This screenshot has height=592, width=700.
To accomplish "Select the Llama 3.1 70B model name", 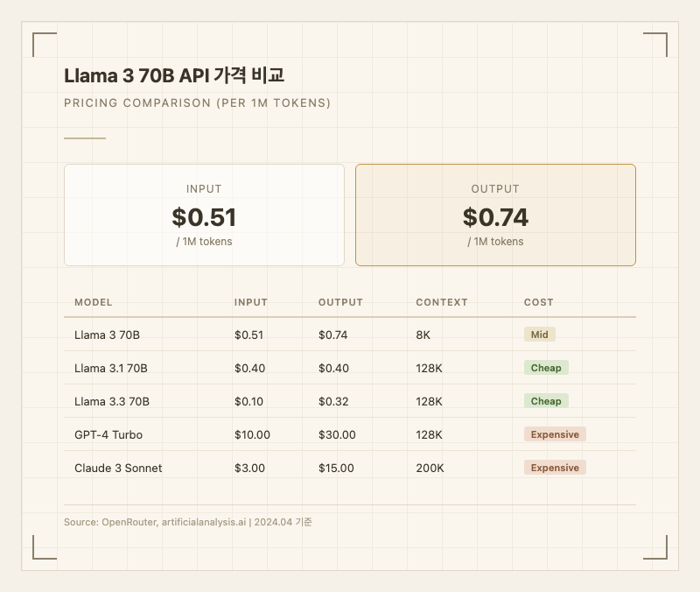I will (111, 368).
